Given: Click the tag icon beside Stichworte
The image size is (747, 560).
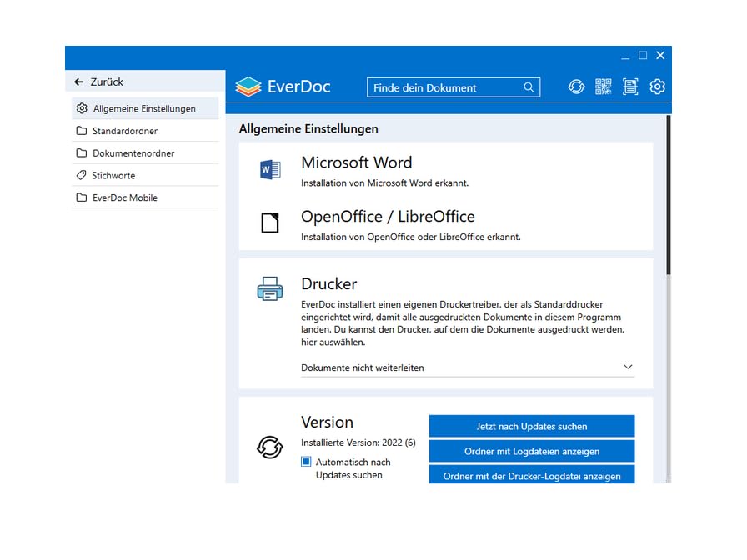Looking at the screenshot, I should pos(82,175).
